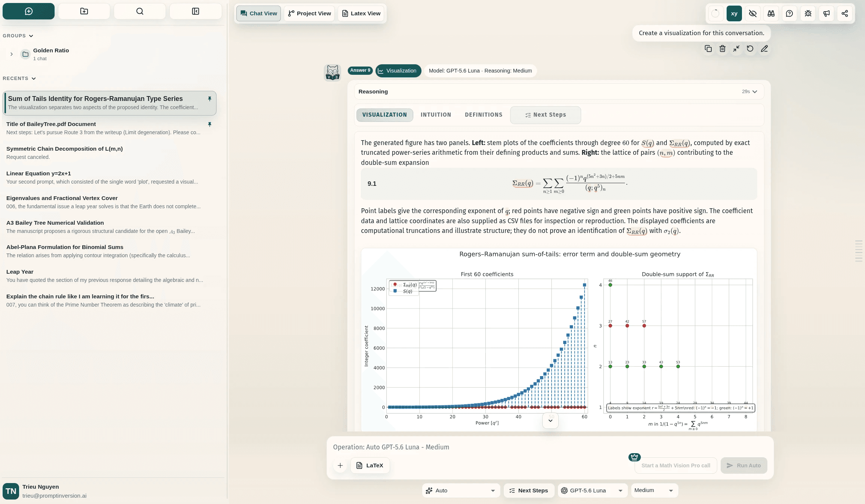Open the Auto operation dropdown
Screen dimensions: 865x504
tap(461, 491)
